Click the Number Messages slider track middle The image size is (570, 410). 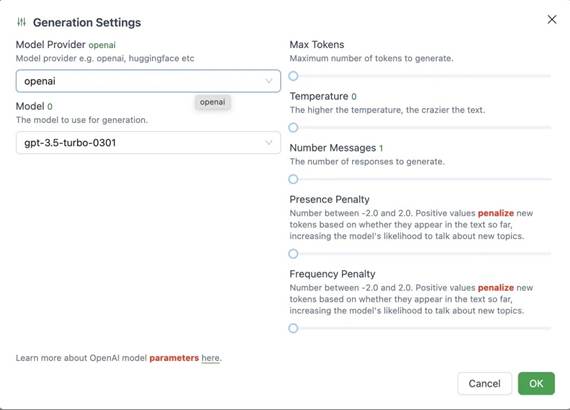click(x=421, y=179)
